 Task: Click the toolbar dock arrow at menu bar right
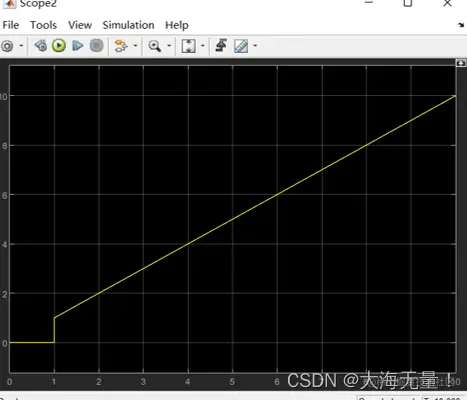pyautogui.click(x=461, y=25)
